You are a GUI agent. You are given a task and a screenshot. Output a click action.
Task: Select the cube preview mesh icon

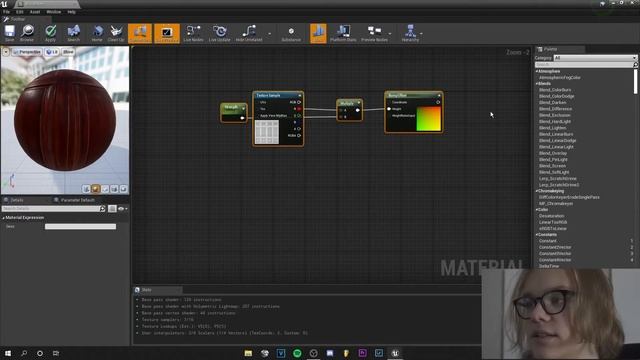[114, 189]
